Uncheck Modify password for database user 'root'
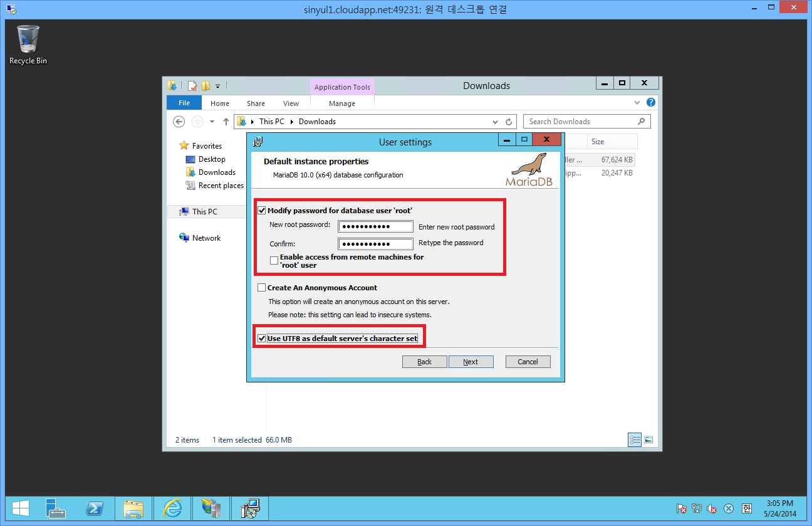Viewport: 812px width, 526px height. point(262,211)
